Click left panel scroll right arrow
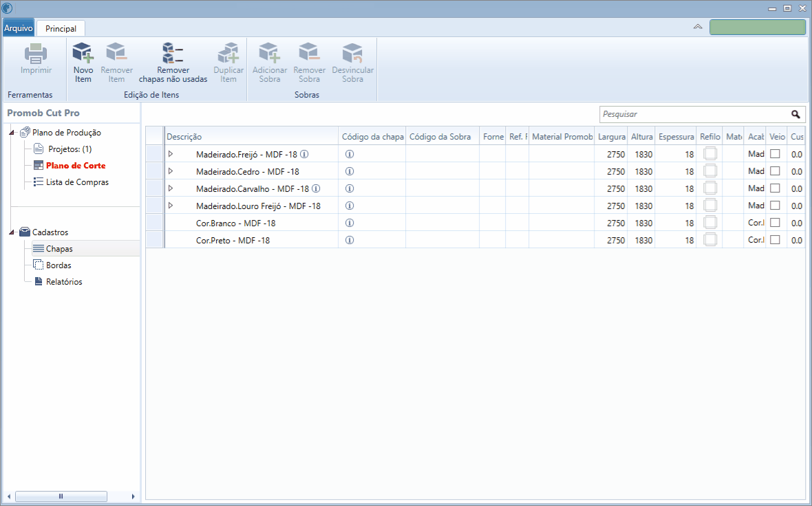812x506 pixels. [x=133, y=496]
